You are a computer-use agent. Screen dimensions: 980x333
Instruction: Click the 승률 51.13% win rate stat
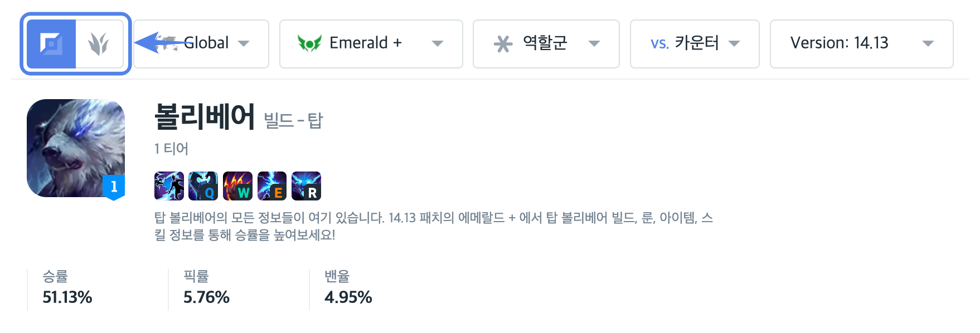click(67, 287)
